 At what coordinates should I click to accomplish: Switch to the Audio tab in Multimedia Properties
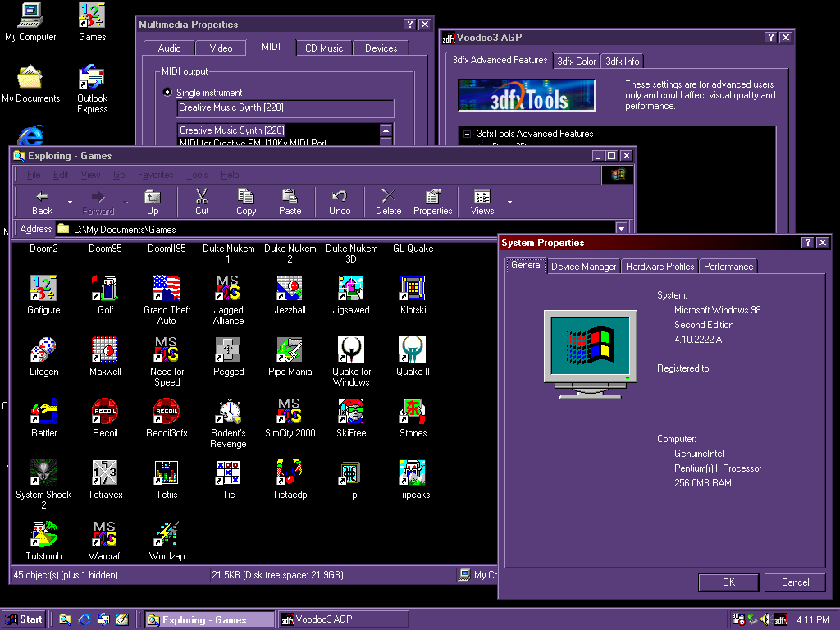pos(169,48)
